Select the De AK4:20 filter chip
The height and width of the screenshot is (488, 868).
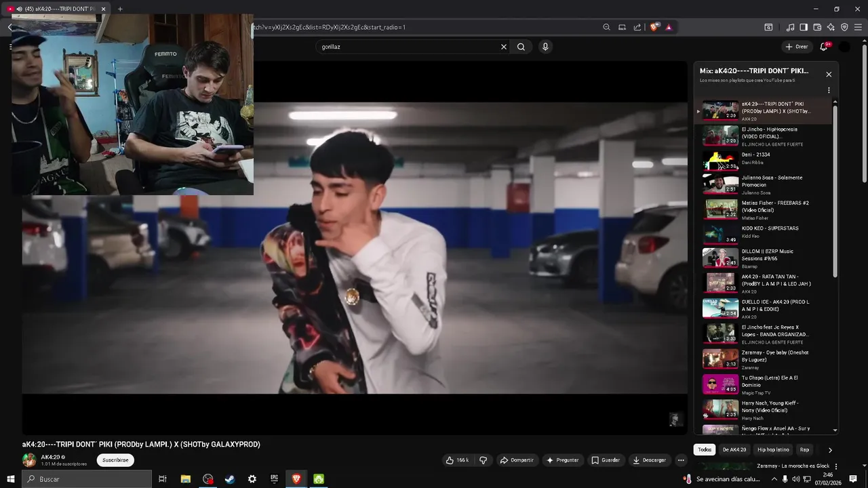[x=734, y=449]
